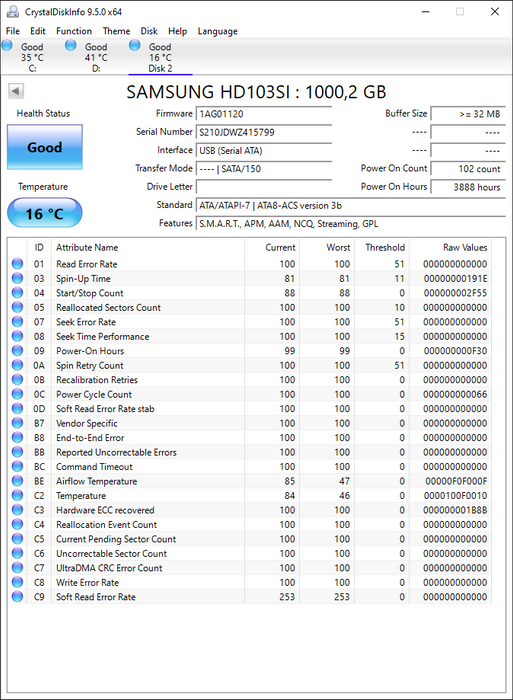Image resolution: width=513 pixels, height=700 pixels.
Task: Open the Help menu
Action: click(x=177, y=31)
